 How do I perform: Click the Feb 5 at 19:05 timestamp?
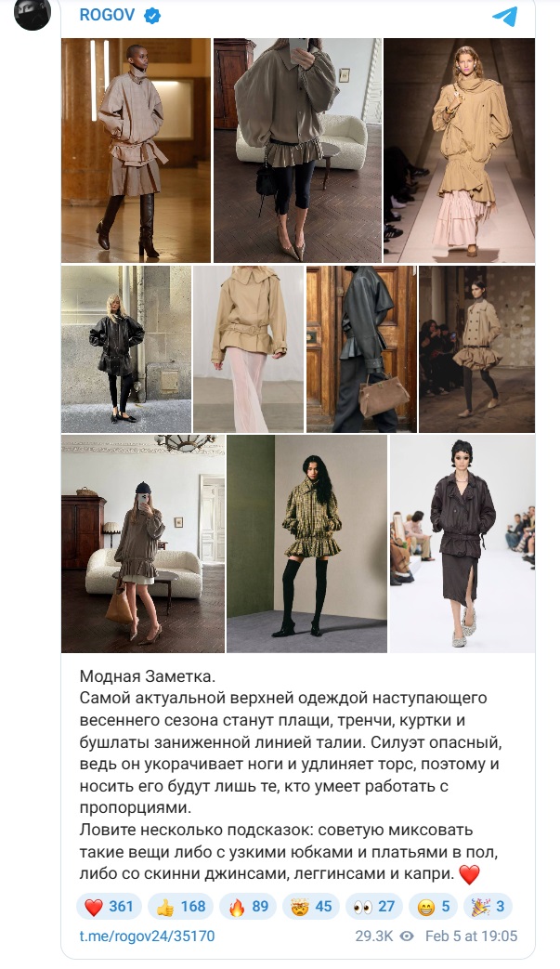click(x=471, y=936)
